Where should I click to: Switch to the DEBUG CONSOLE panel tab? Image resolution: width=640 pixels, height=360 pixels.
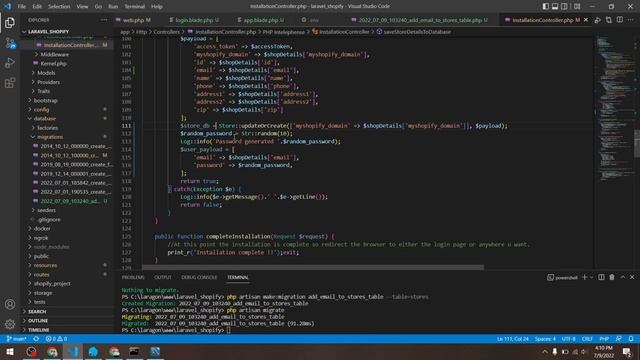(199, 278)
